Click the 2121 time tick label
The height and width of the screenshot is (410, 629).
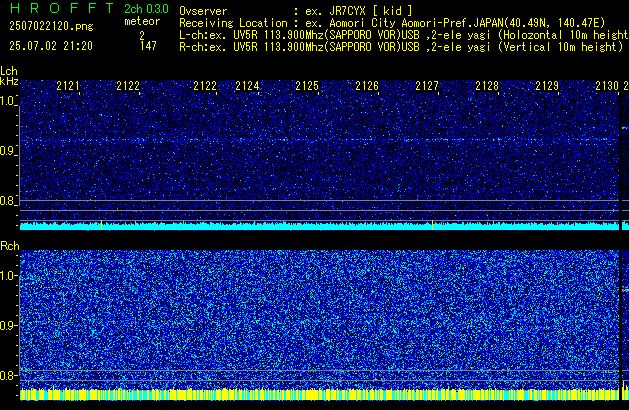(68, 86)
